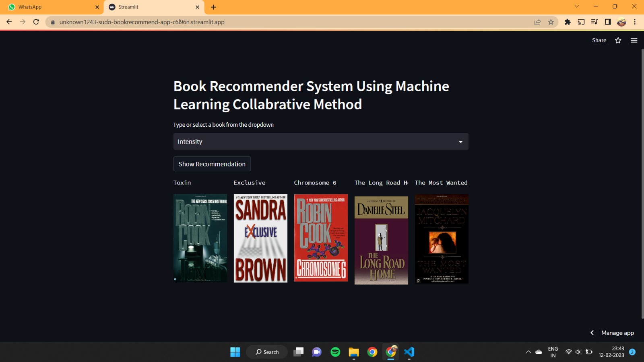Go forward in browser history
Screen dimensions: 644x362
point(23,22)
